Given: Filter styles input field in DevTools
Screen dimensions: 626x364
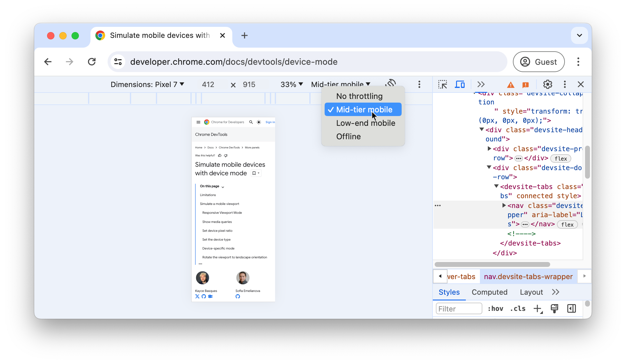Looking at the screenshot, I should 458,308.
